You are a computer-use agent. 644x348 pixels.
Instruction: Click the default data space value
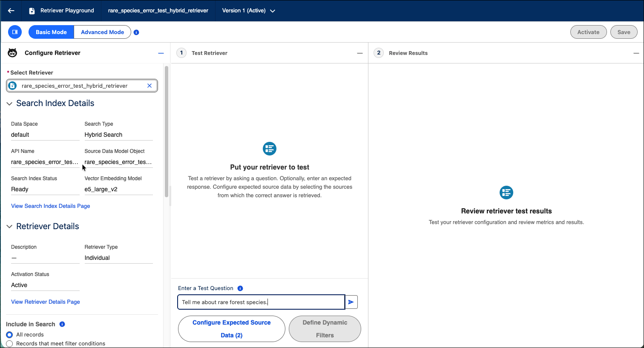20,135
